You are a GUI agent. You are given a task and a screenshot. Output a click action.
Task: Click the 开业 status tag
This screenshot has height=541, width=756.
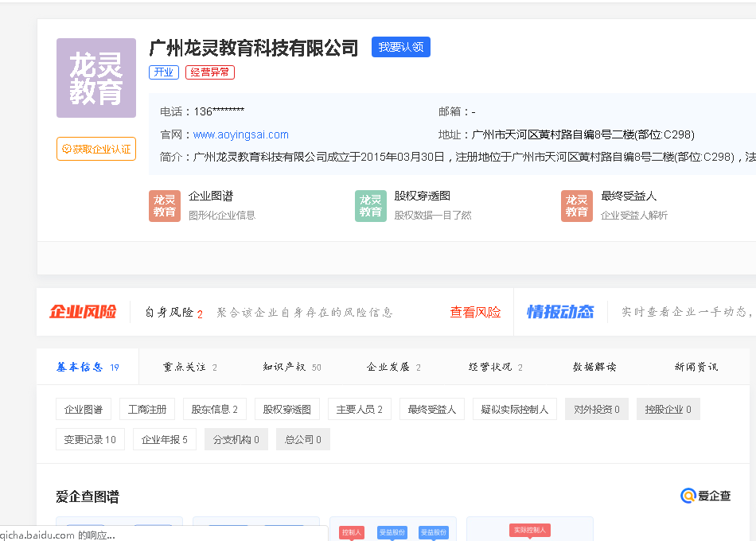tap(164, 72)
